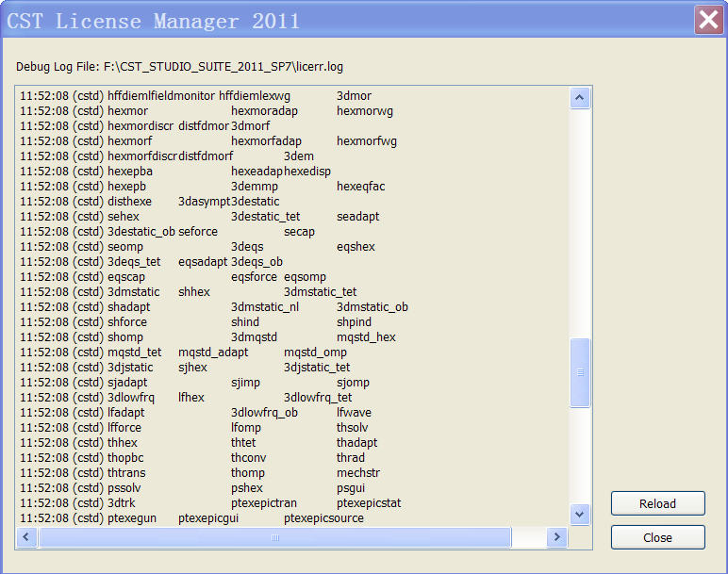Viewport: 728px width, 574px height.
Task: Click the 'lfwave' entry
Action: pyautogui.click(x=354, y=413)
